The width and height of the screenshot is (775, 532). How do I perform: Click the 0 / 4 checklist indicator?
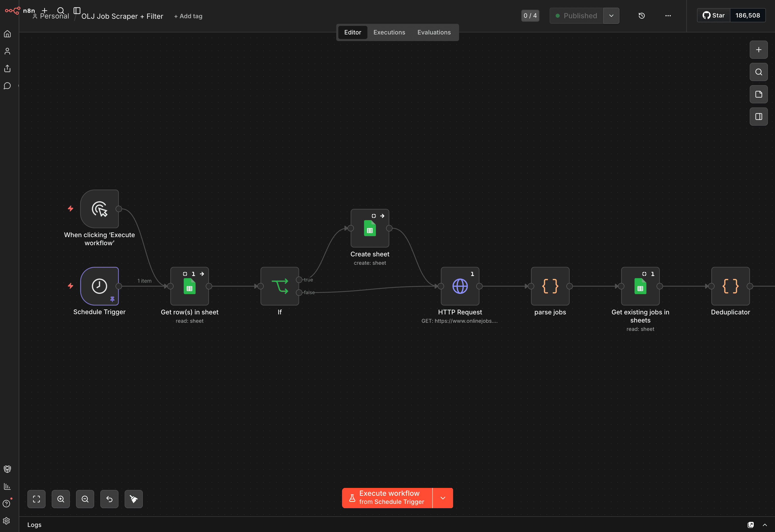click(x=530, y=16)
